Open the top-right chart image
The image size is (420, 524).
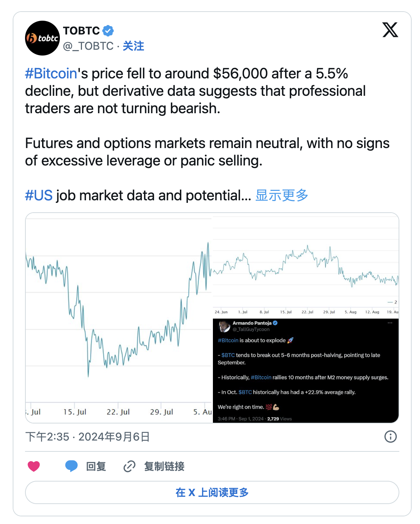tap(306, 266)
